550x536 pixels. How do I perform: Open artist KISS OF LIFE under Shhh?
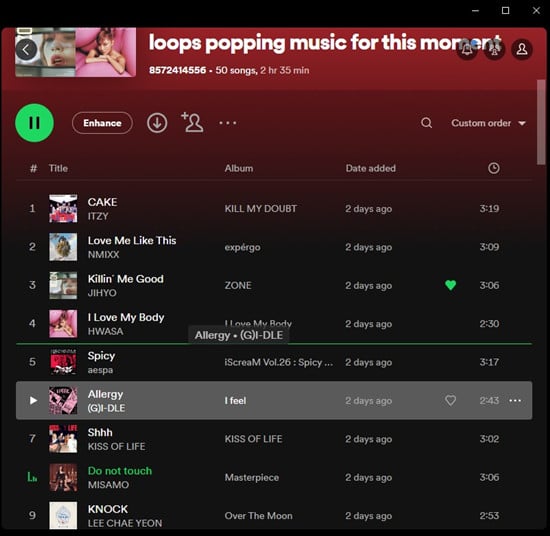(x=116, y=446)
